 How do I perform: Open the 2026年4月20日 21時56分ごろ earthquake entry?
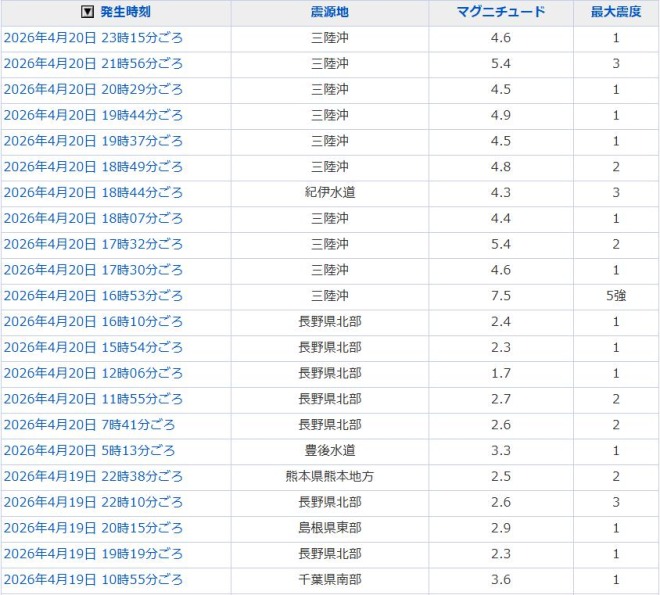tap(93, 64)
